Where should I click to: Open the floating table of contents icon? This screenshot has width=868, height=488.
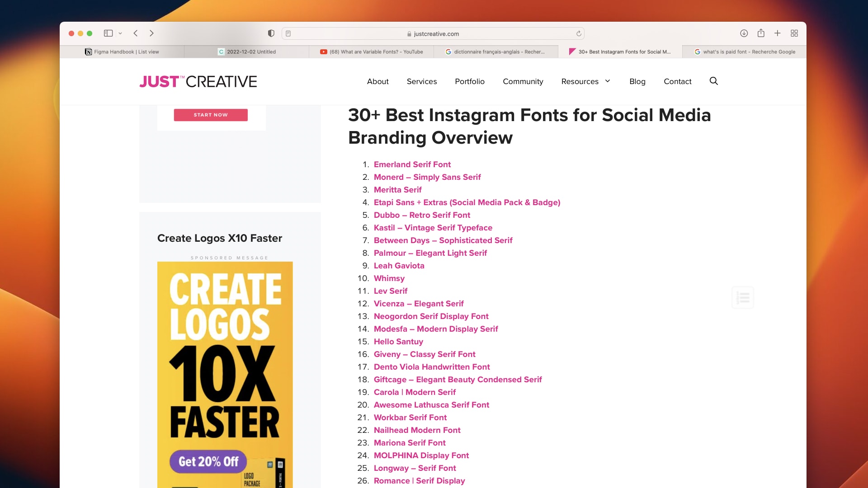pos(743,297)
